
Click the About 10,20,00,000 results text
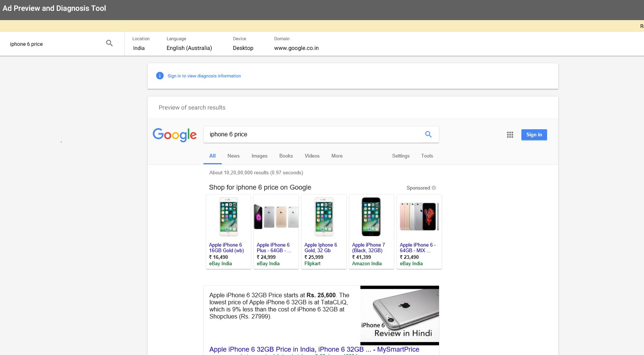point(256,172)
